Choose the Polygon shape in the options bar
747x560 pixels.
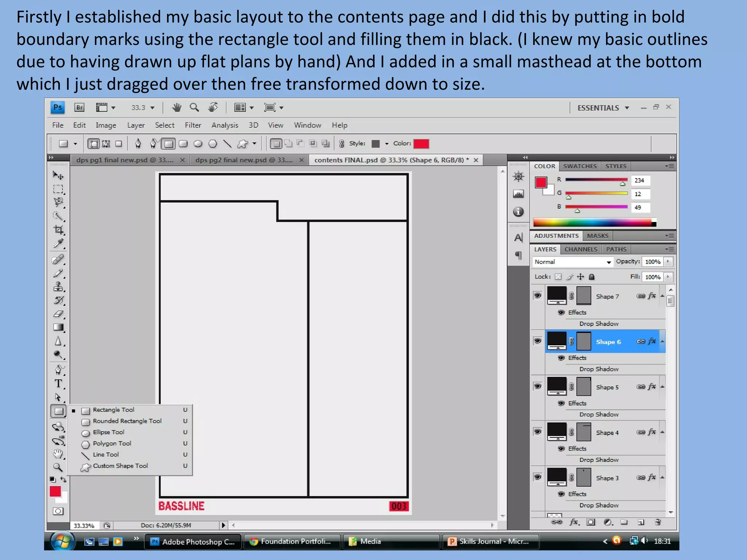coord(213,144)
